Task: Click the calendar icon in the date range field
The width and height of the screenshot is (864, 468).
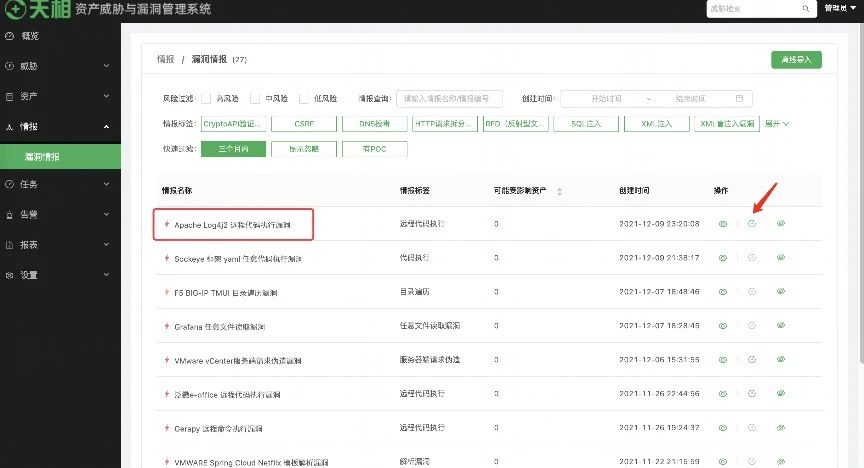Action: point(739,99)
